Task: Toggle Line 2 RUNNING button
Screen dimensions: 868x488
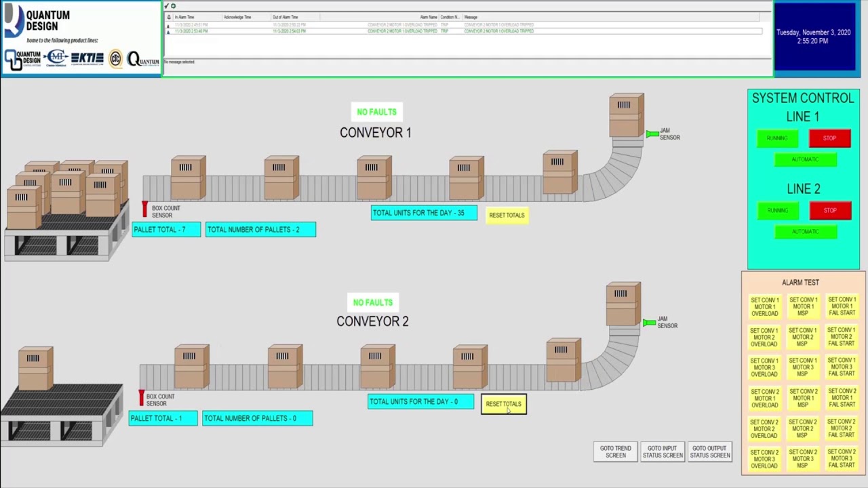Action: pos(777,211)
